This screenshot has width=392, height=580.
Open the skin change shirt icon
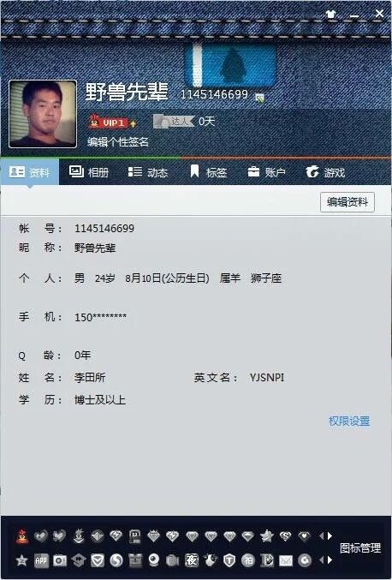tap(330, 15)
